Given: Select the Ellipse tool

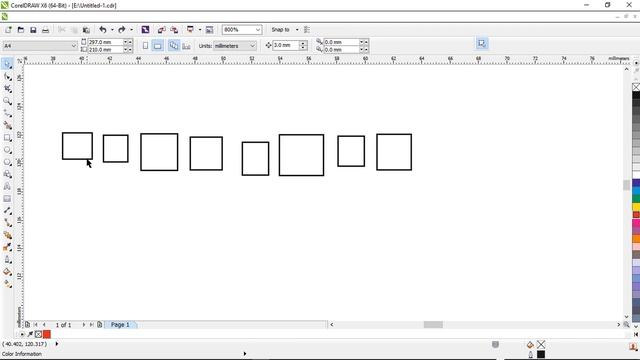Looking at the screenshot, I should click(7, 150).
